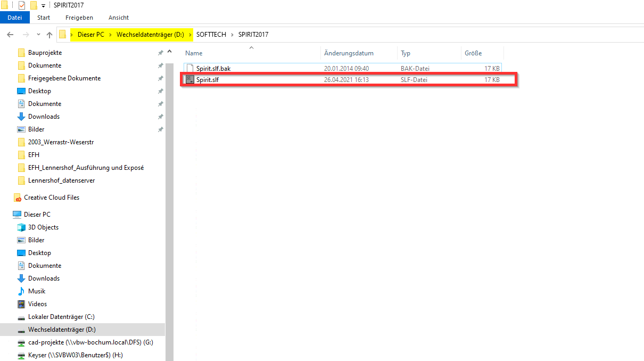Image resolution: width=644 pixels, height=361 pixels.
Task: Open Lokaler Datenträger (C:) drive
Action: [x=61, y=317]
